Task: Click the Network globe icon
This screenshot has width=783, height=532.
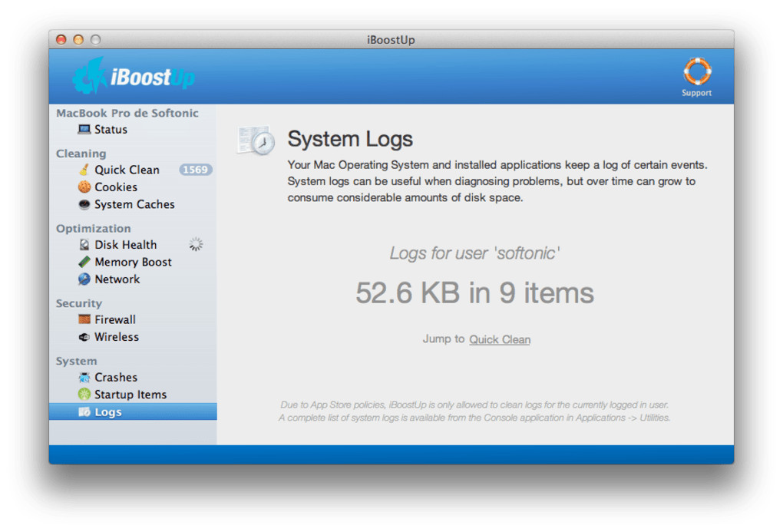Action: point(84,279)
